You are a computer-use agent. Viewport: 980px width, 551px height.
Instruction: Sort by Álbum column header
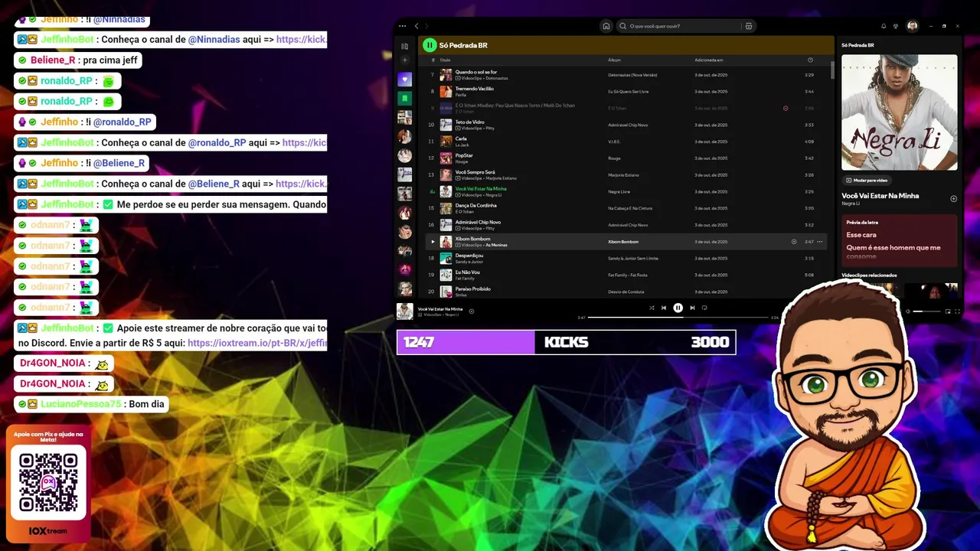point(614,60)
